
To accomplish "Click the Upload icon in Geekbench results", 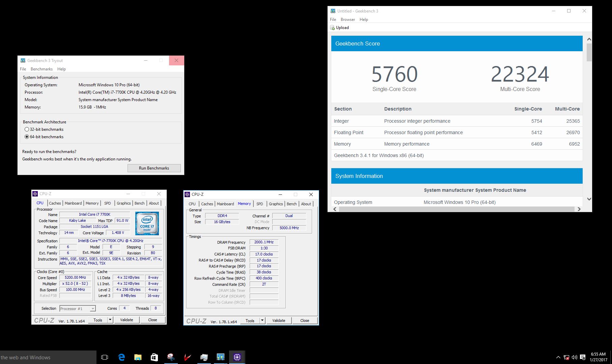I will (x=332, y=28).
